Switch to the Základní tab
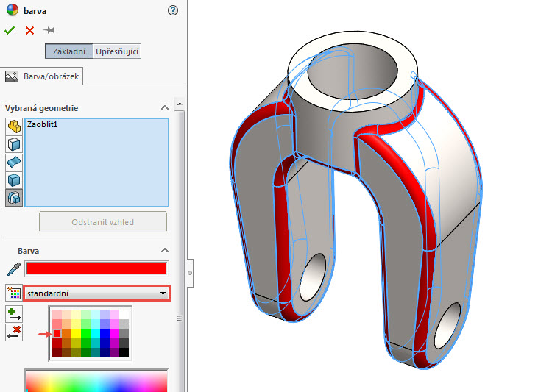Viewport: 552px width, 392px height. [69, 51]
